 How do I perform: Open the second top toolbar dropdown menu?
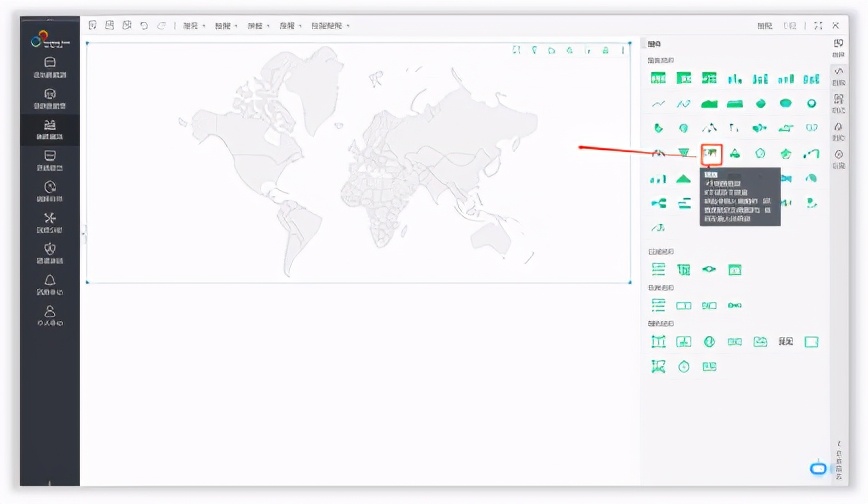(x=226, y=25)
